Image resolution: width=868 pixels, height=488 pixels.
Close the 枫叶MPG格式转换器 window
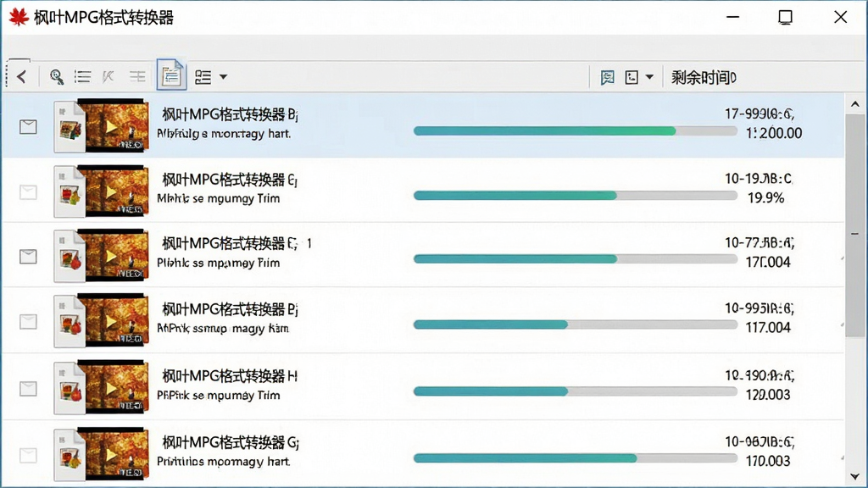point(840,17)
